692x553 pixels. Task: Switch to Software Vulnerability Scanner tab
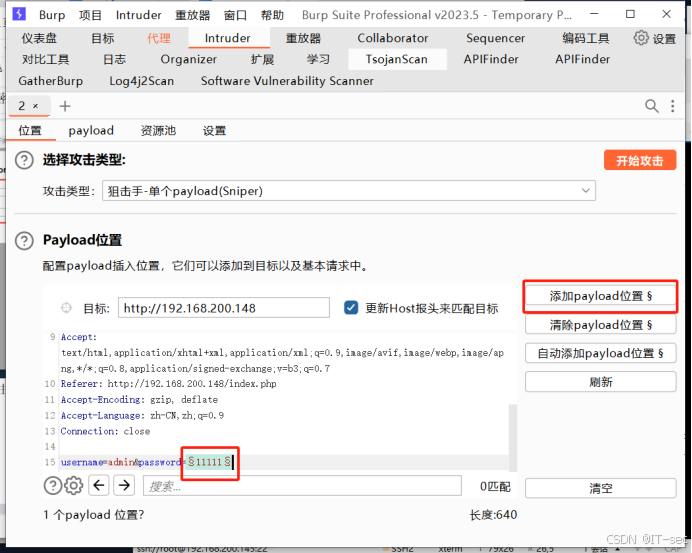point(287,81)
